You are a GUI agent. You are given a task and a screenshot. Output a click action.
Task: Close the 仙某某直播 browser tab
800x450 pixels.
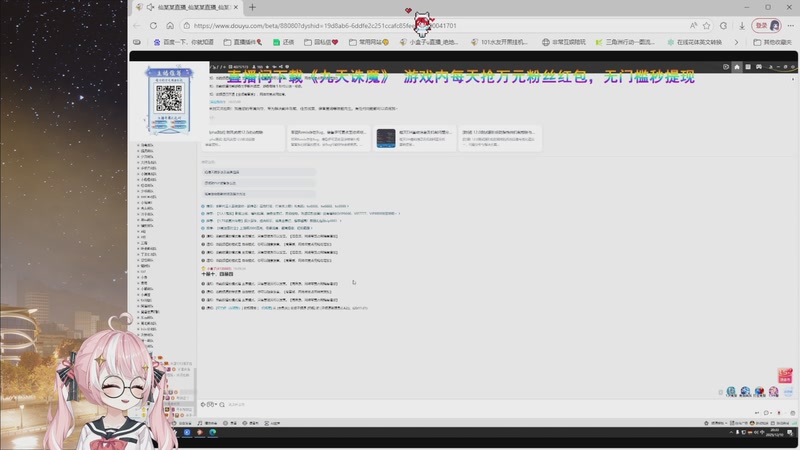point(236,7)
